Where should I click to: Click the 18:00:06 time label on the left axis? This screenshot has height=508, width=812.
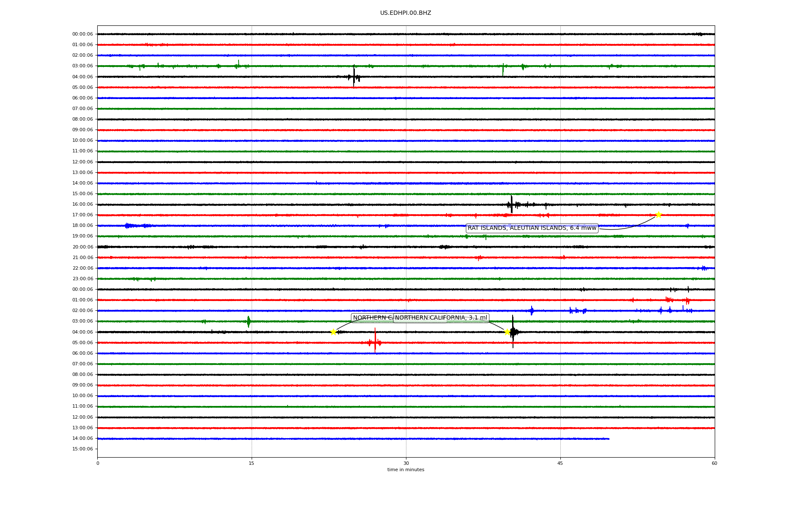point(82,226)
